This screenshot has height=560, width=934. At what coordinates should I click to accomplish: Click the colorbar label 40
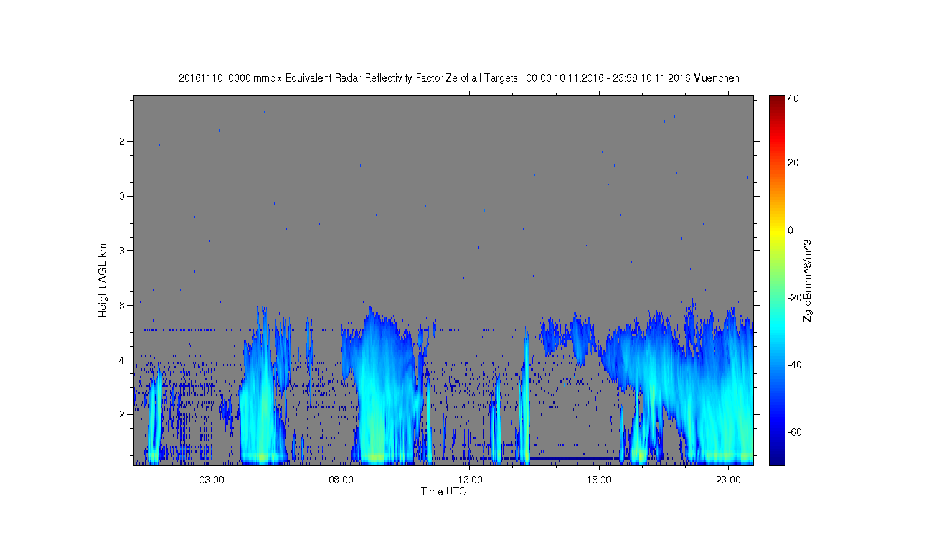click(793, 98)
